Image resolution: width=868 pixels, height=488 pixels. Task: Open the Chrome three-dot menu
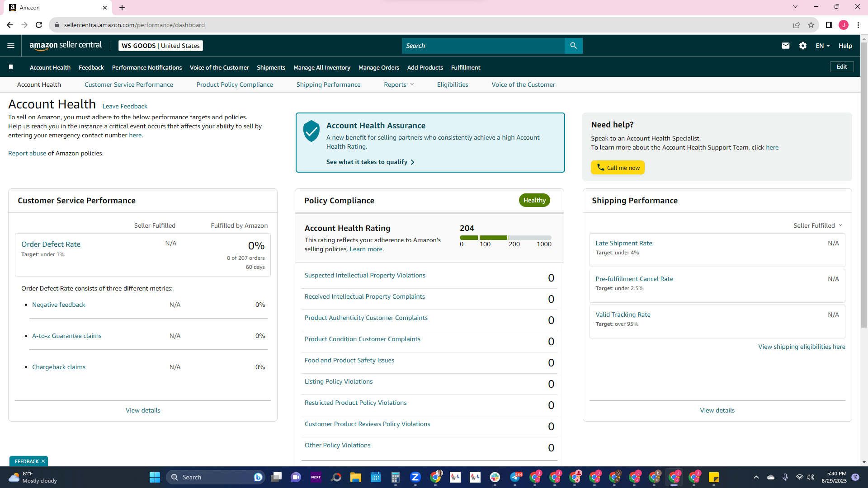(858, 25)
